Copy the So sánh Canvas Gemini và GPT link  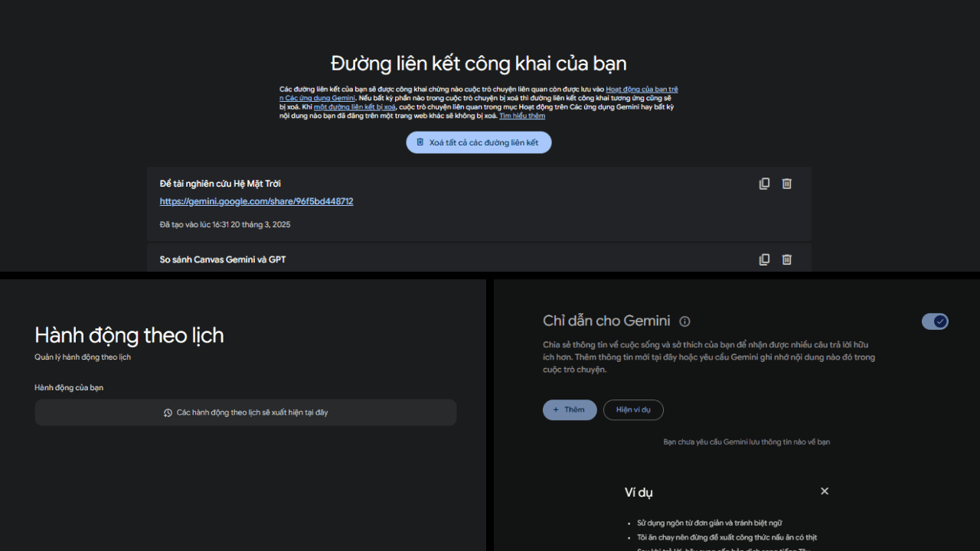coord(764,259)
